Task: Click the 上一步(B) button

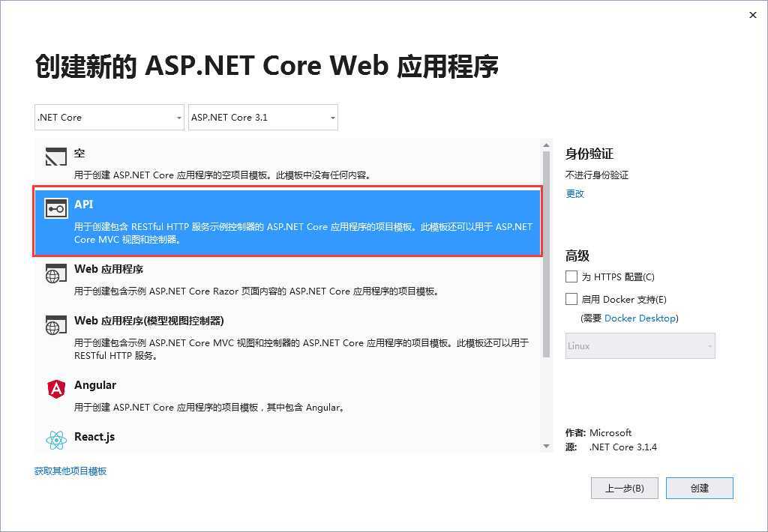Action: coord(625,488)
